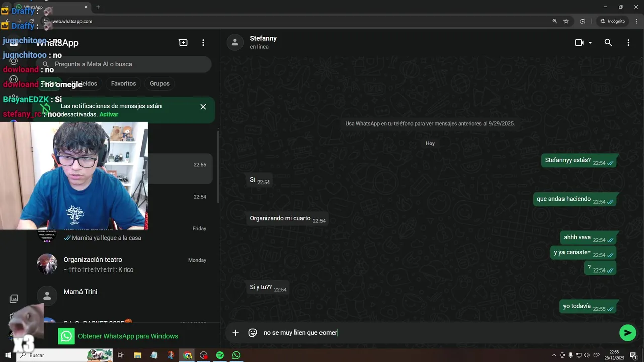Open the media gallery sidebar icon
Screen dimensions: 644x362
14,299
